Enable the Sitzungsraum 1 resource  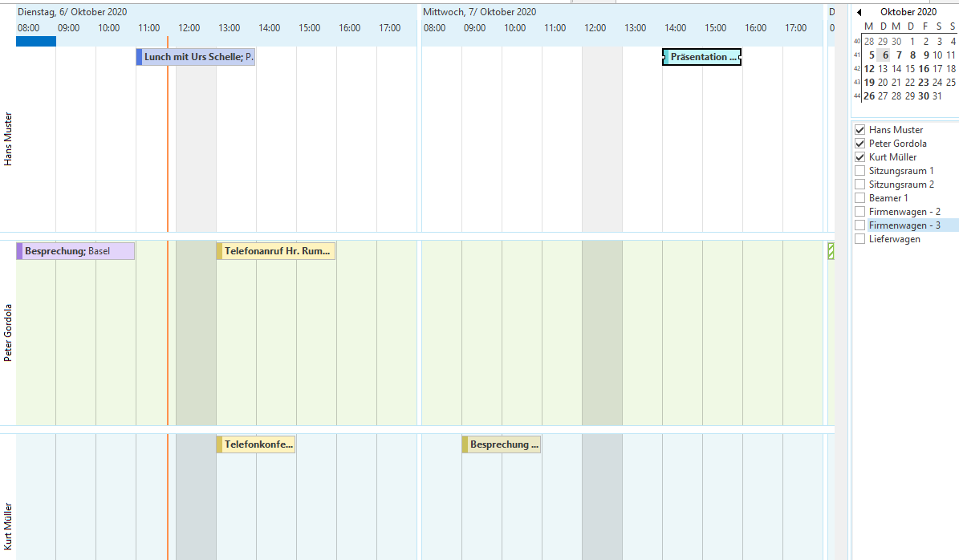click(x=859, y=170)
